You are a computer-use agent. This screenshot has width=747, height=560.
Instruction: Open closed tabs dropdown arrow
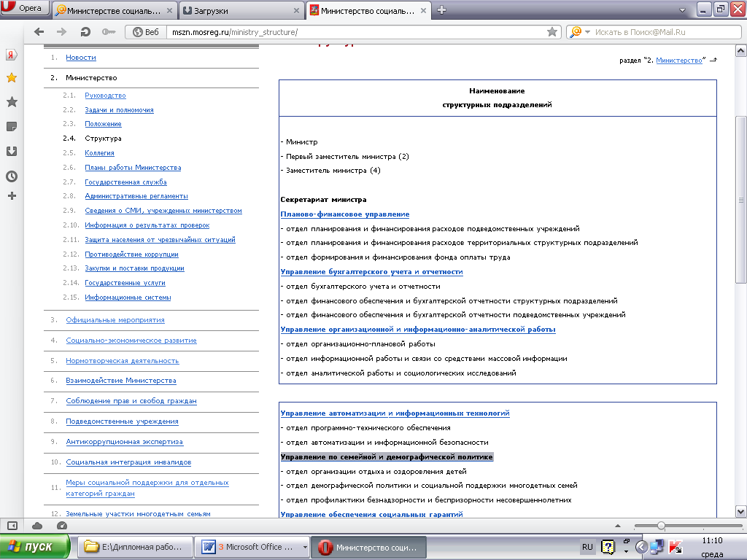click(x=682, y=10)
